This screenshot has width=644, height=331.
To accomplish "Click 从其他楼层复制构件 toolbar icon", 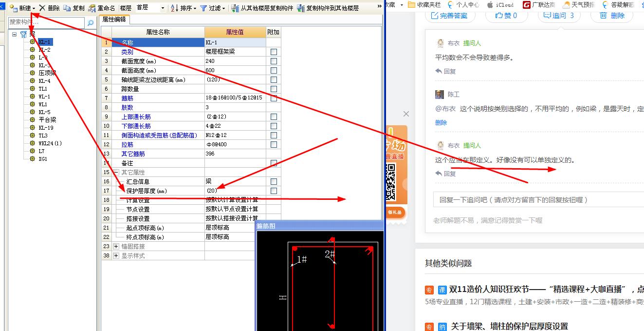I will tap(235, 8).
